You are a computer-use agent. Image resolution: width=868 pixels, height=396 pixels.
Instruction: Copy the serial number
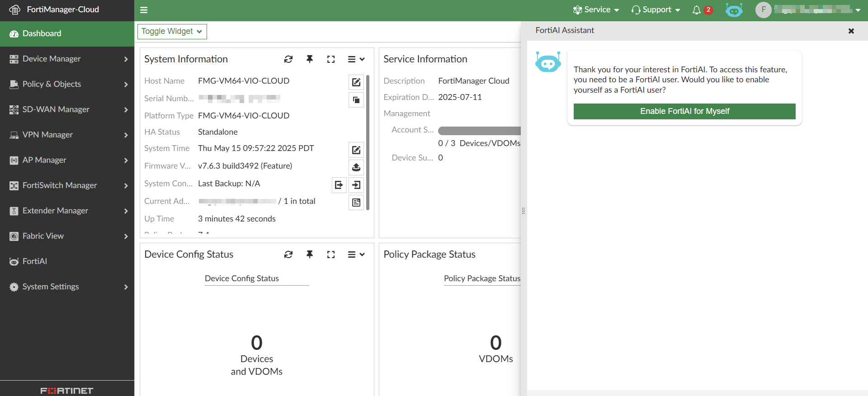356,99
